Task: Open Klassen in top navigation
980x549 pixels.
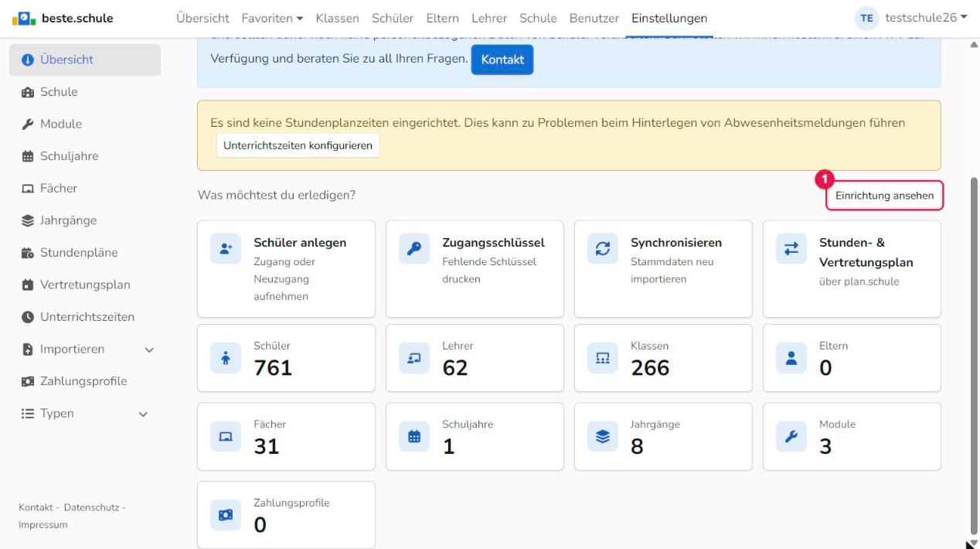Action: click(x=339, y=18)
